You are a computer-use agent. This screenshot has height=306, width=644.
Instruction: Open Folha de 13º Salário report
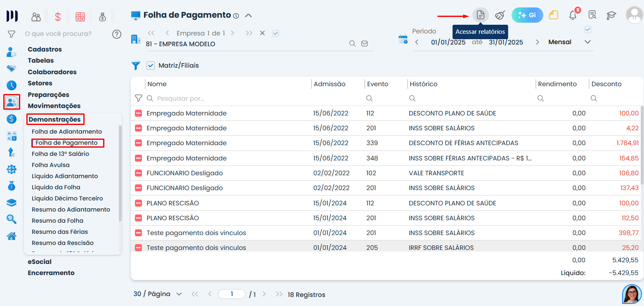point(60,154)
